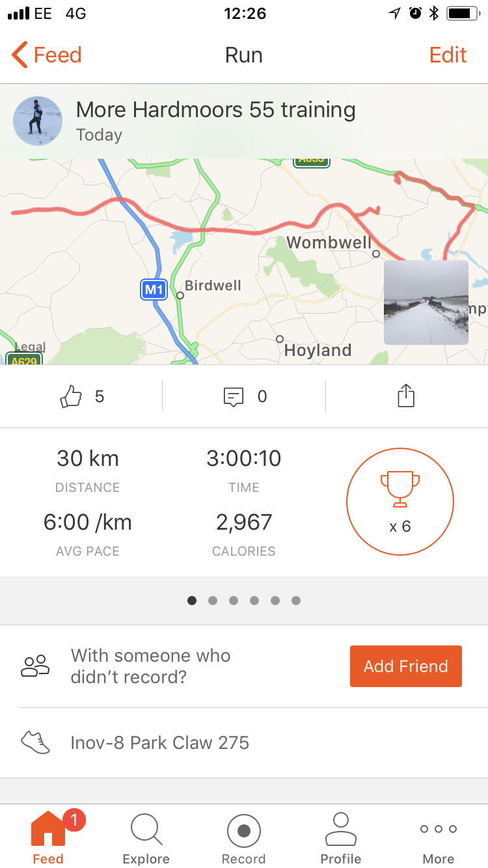
Task: Select the last stats page dot
Action: (296, 601)
